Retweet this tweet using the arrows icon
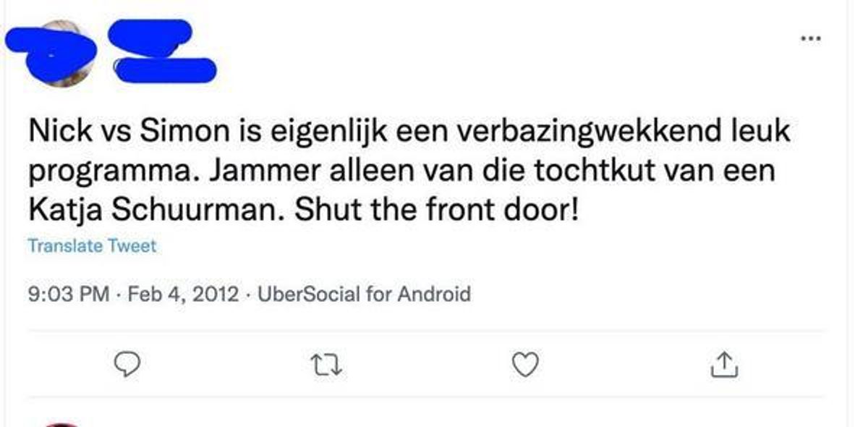This screenshot has width=868, height=427. coord(325,365)
